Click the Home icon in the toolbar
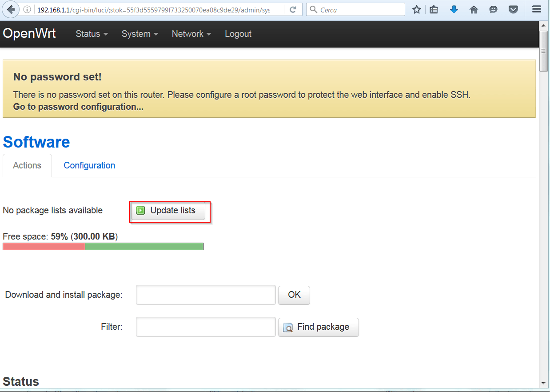550x392 pixels. (x=474, y=9)
